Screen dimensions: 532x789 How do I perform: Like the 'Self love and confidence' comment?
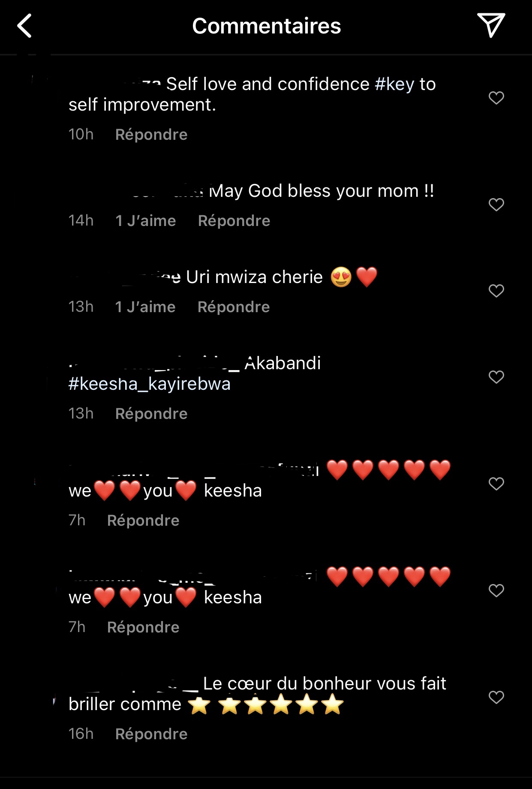pos(496,98)
